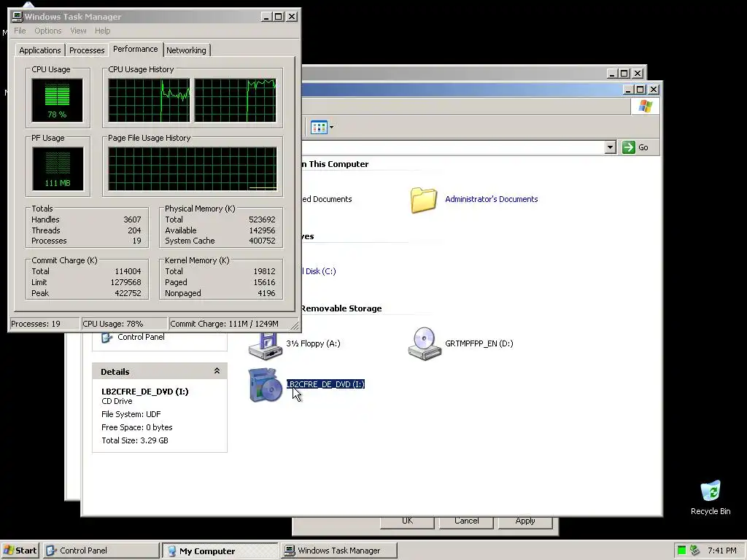Switch to the Networking tab
The image size is (747, 560).
click(x=186, y=50)
